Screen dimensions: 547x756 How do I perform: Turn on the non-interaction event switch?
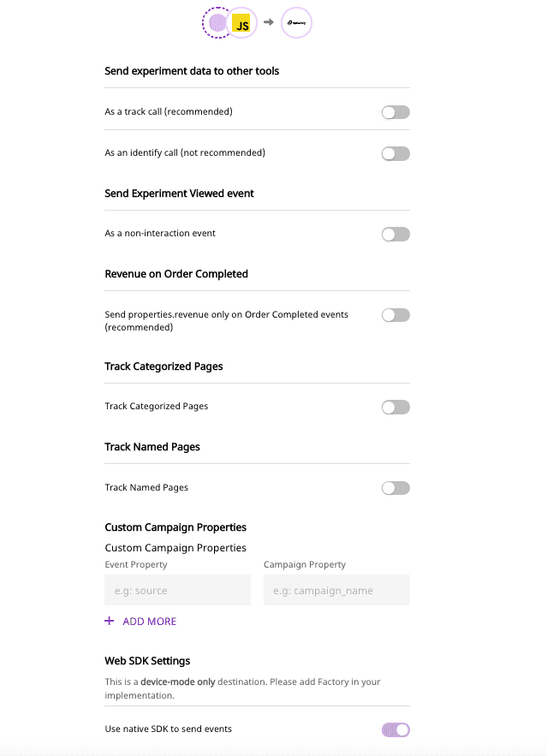(395, 234)
